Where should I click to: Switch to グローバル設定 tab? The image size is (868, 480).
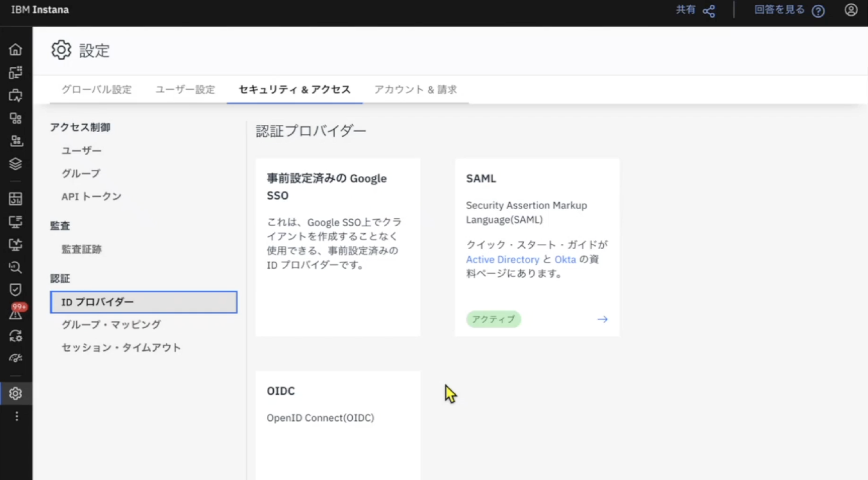(97, 90)
